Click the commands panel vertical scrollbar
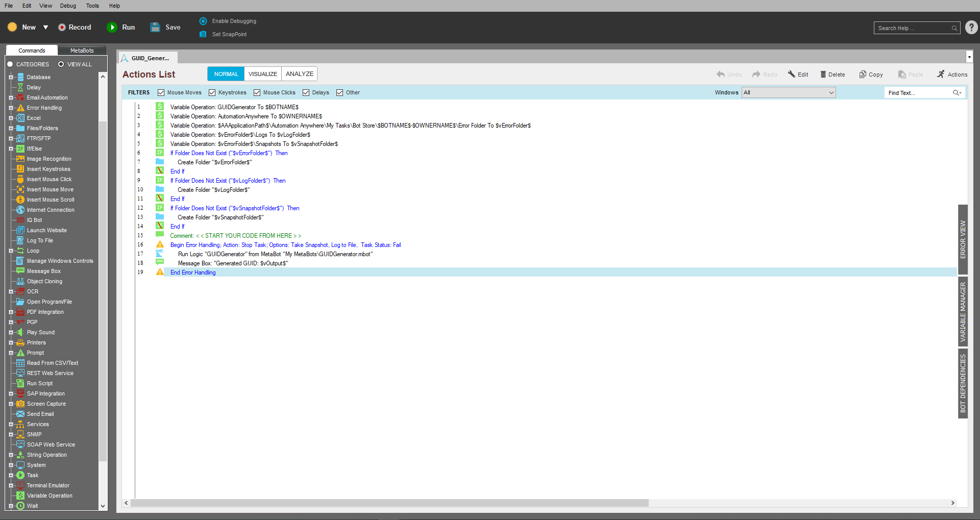 103,291
